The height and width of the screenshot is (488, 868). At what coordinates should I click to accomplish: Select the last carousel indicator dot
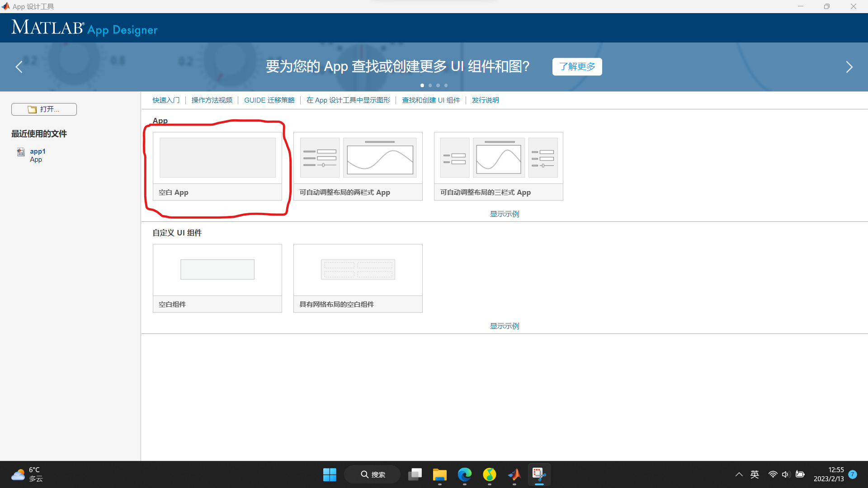coord(446,85)
